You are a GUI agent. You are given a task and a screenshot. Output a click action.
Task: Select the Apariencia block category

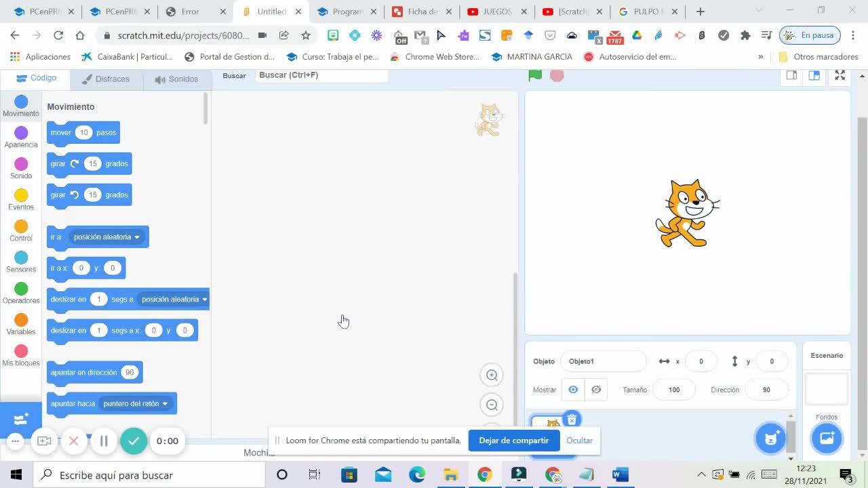(x=21, y=138)
